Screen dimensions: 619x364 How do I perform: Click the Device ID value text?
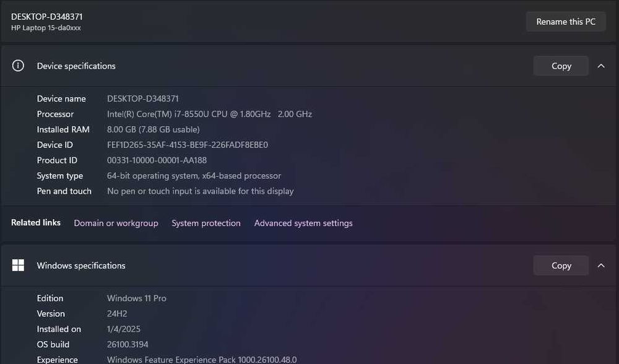click(188, 145)
